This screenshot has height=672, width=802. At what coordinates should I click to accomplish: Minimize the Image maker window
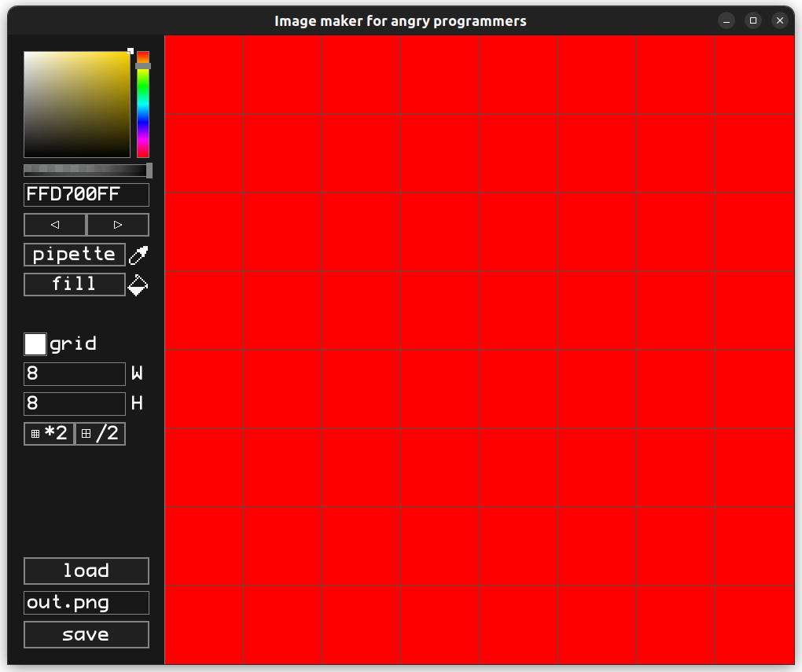tap(727, 21)
